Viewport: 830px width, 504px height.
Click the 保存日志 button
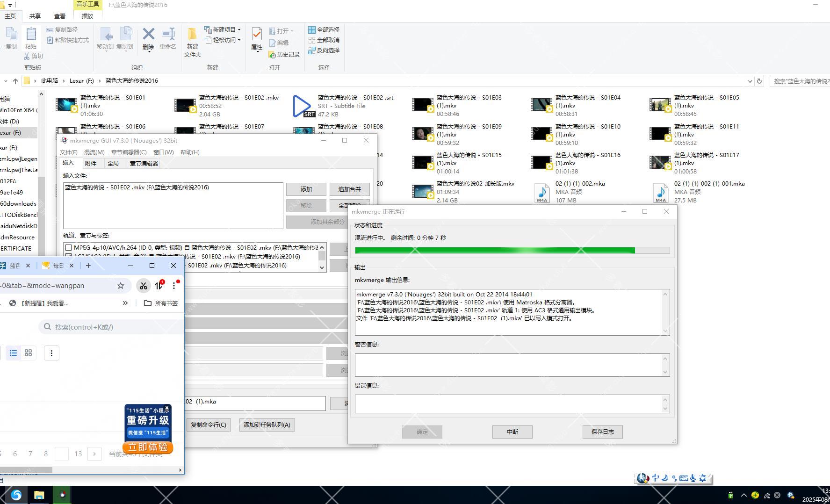[x=602, y=432]
